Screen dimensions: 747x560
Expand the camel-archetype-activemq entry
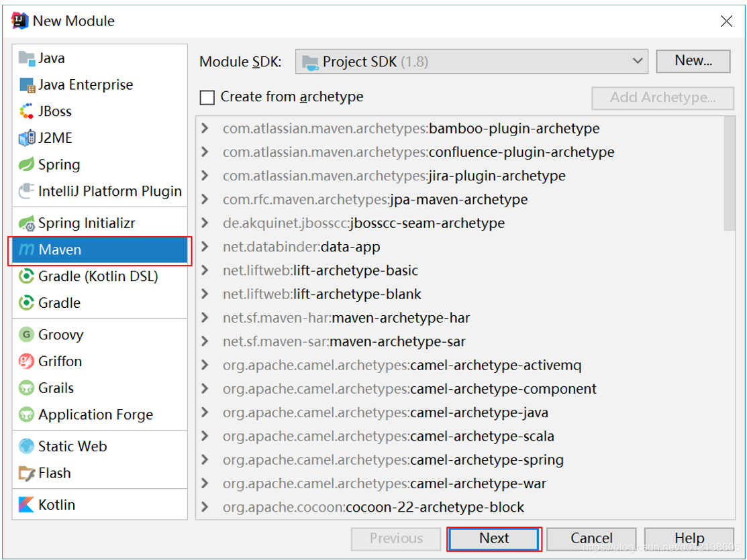click(205, 366)
